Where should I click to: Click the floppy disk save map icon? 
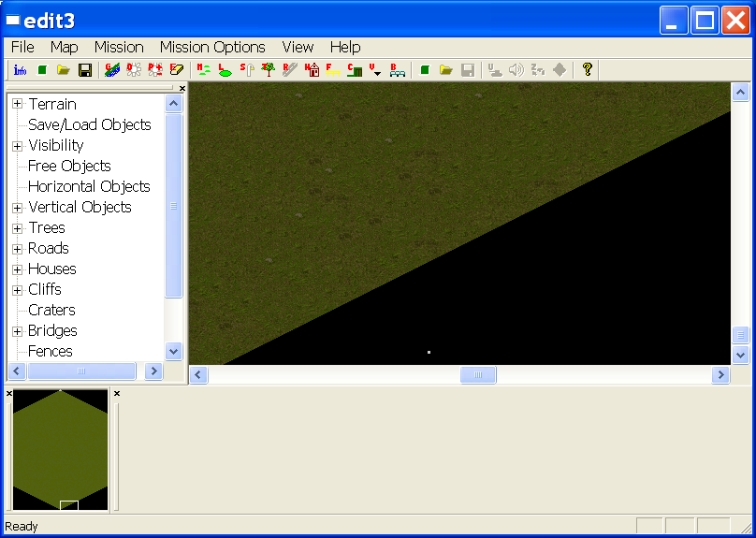pyautogui.click(x=84, y=70)
